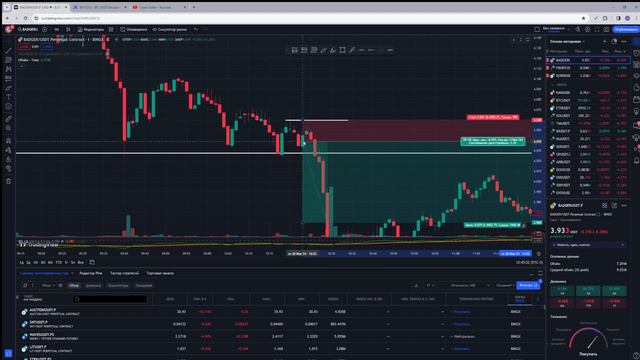Start the Симулятор рынка replay mode
The image size is (640, 360).
[169, 29]
